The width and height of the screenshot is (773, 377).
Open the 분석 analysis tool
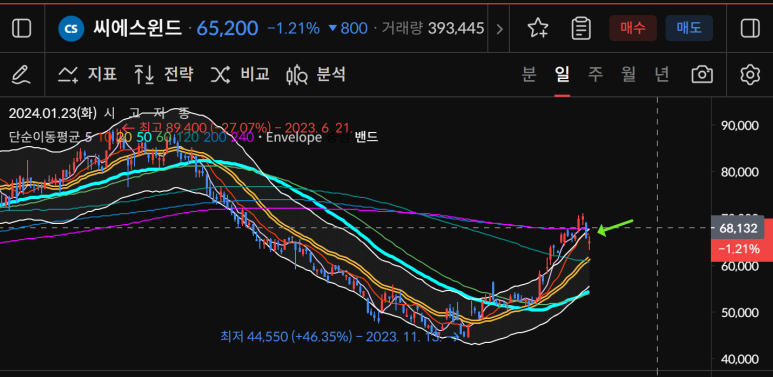(x=316, y=75)
